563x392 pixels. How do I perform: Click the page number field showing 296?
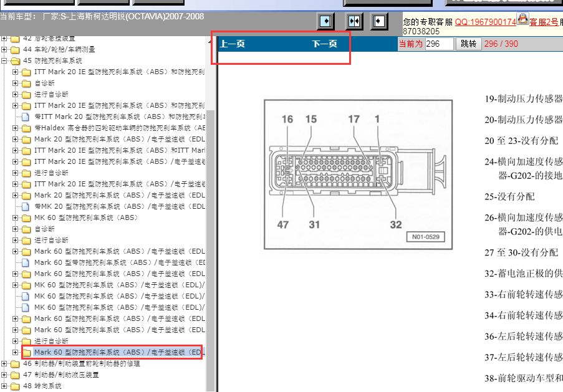point(439,44)
